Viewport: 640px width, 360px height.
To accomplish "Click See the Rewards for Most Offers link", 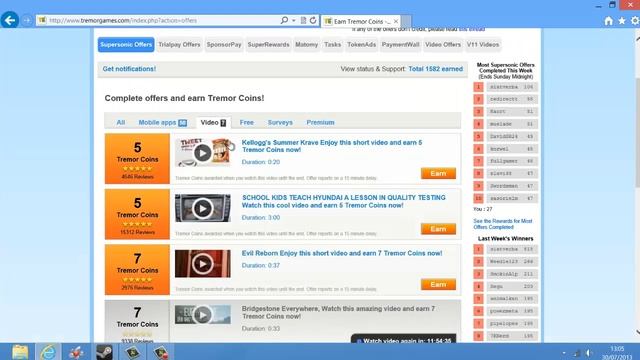I will (x=502, y=224).
